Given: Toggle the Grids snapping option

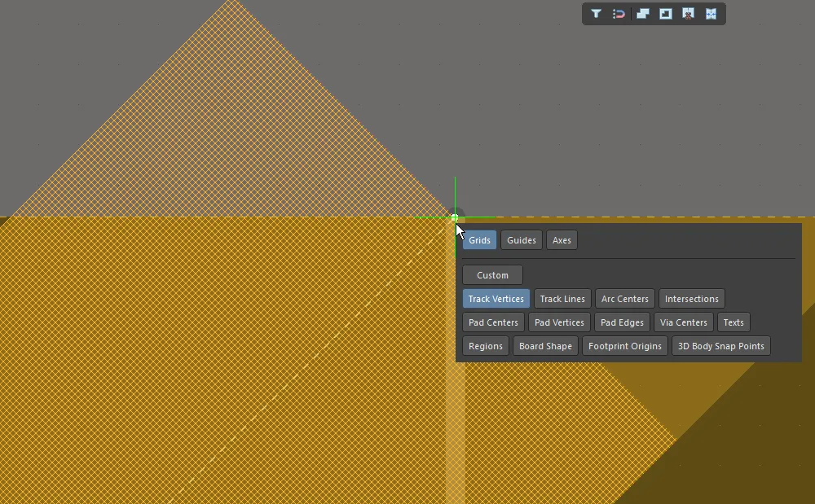Looking at the screenshot, I should pos(479,240).
